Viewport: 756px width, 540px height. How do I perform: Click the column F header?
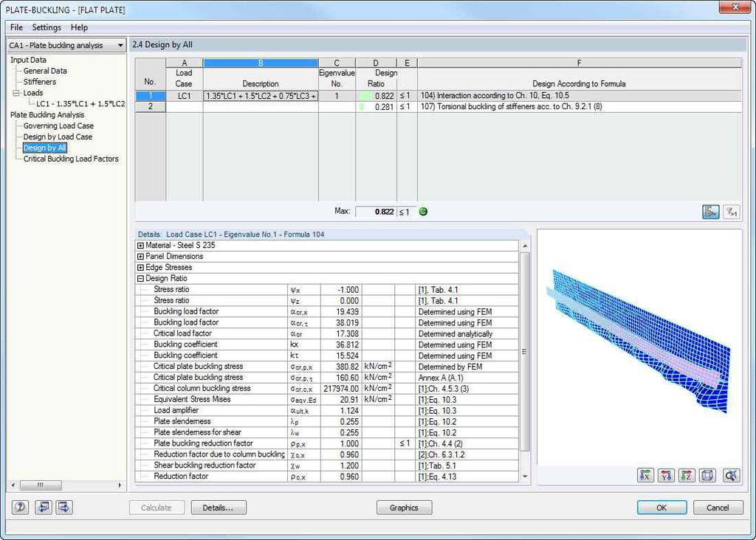click(x=579, y=63)
